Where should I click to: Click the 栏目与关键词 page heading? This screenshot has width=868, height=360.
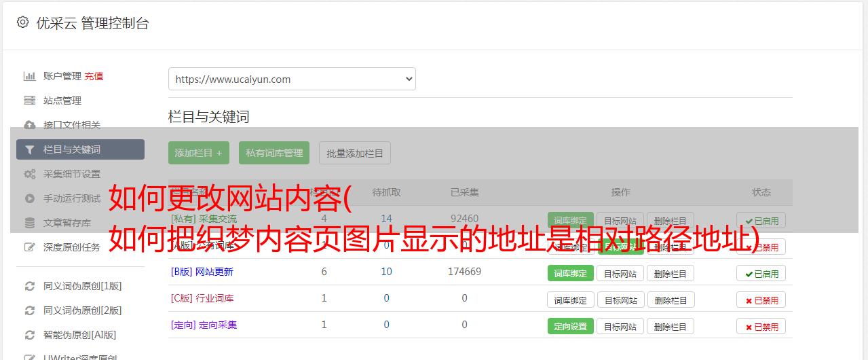coord(208,117)
